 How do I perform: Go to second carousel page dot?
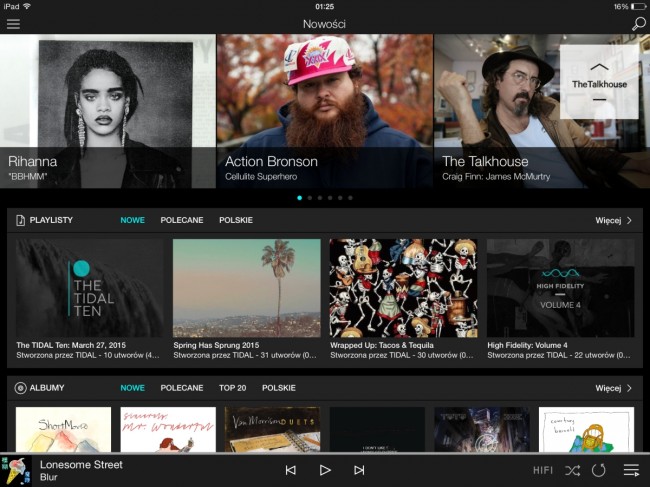310,198
